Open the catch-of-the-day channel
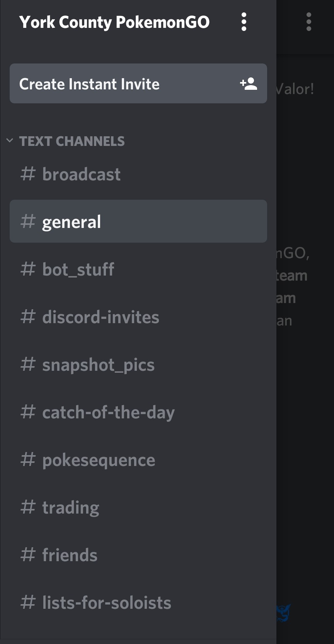This screenshot has width=334, height=644. [108, 412]
